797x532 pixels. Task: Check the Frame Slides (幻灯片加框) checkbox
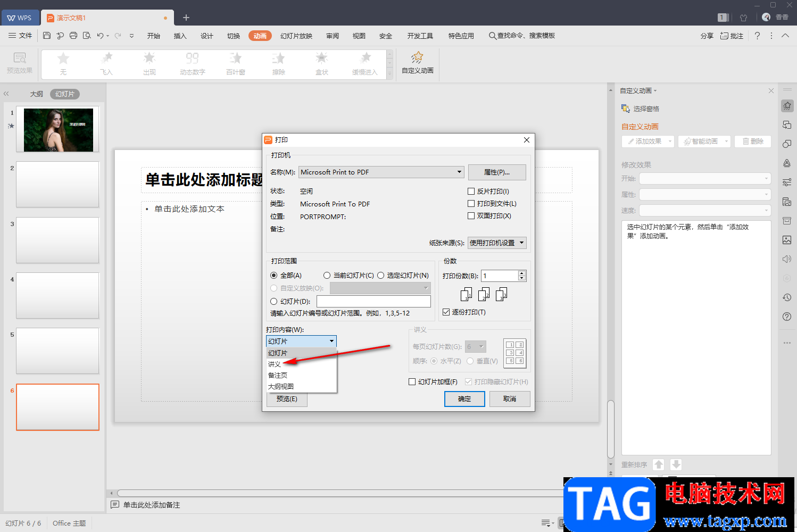[x=412, y=381]
